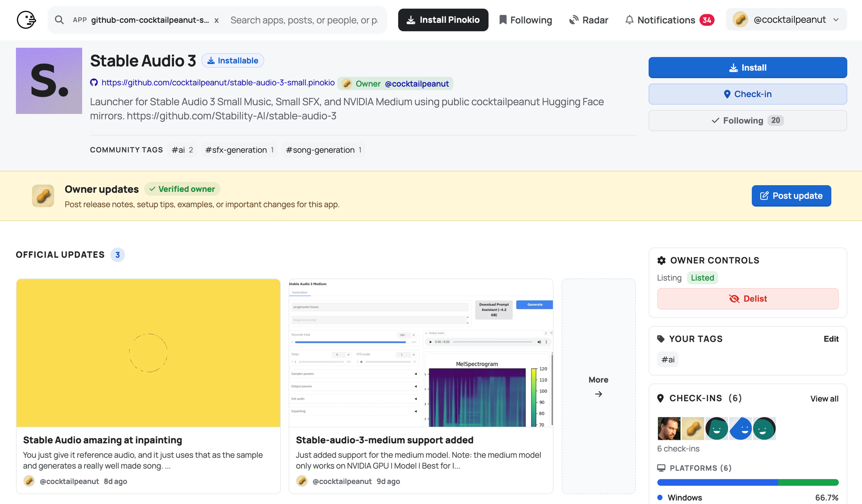Click the Post update button
The height and width of the screenshot is (504, 862).
click(791, 196)
